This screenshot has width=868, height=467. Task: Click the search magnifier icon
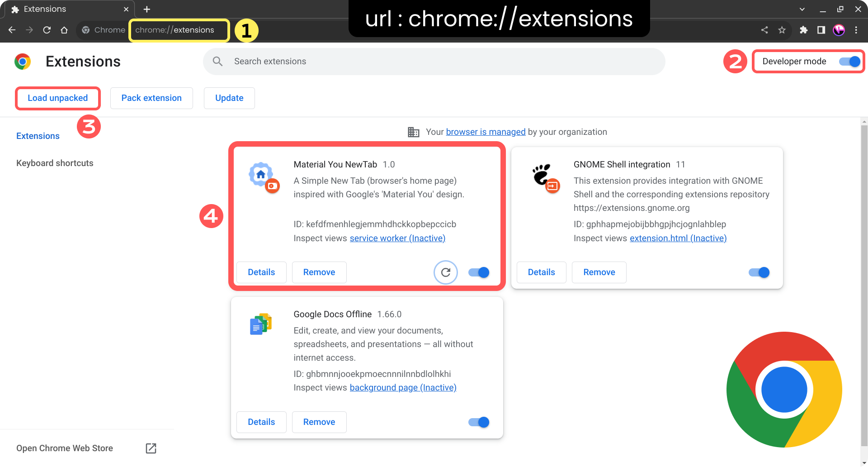[217, 61]
